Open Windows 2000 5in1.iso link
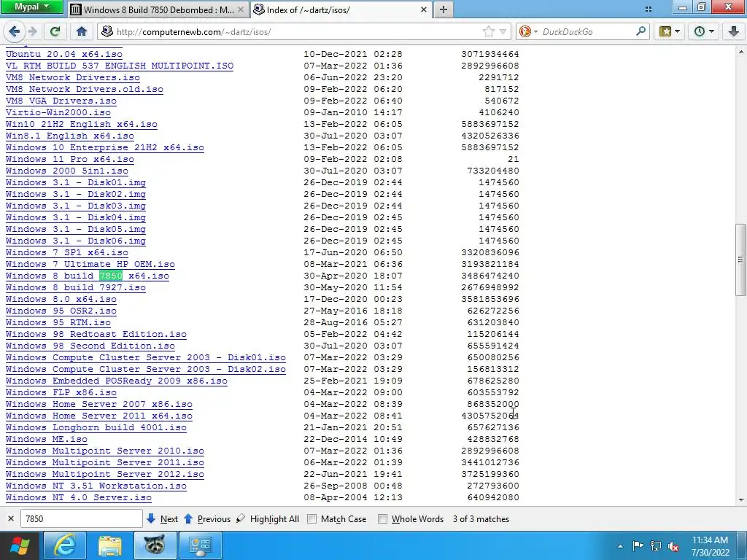This screenshot has width=747, height=560. pyautogui.click(x=66, y=171)
